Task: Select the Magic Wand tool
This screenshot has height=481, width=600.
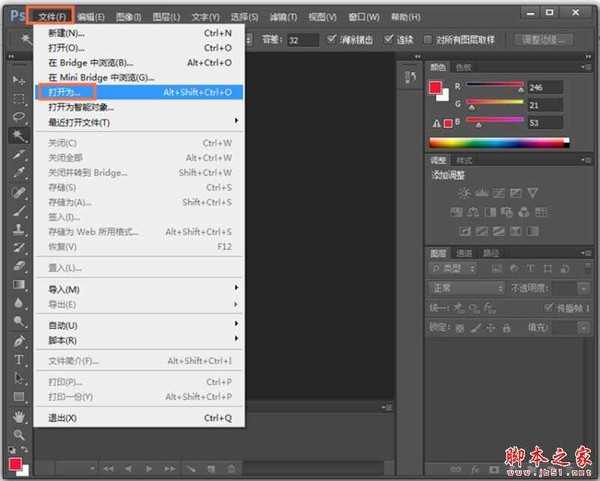Action: pos(19,135)
